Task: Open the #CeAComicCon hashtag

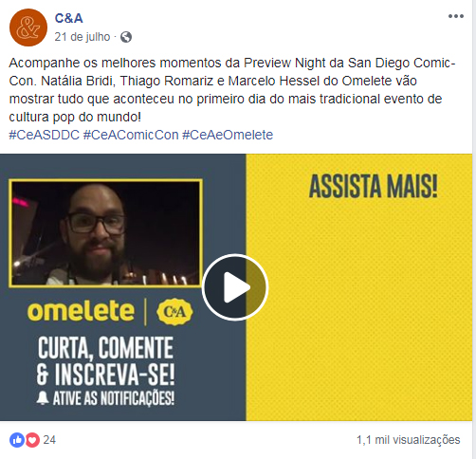Action: tap(131, 135)
